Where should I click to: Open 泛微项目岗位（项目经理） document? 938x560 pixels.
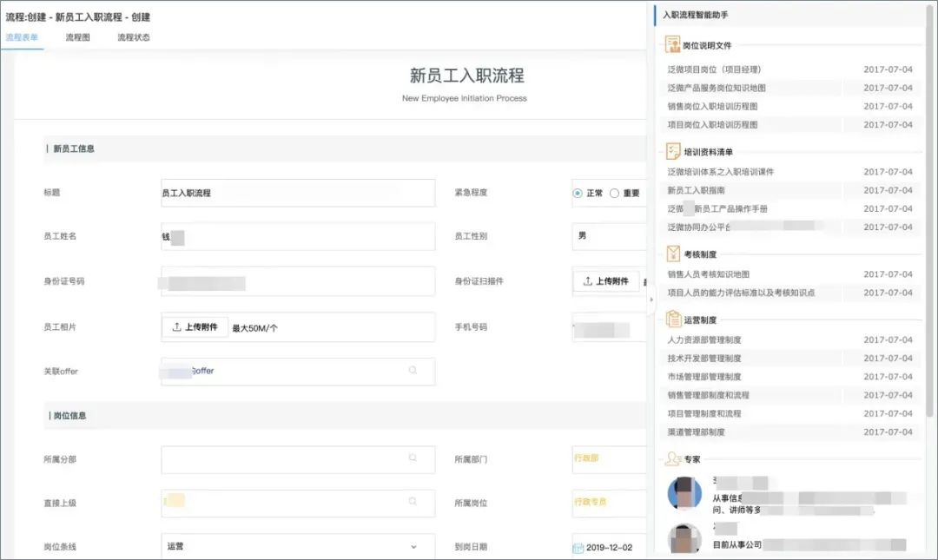714,69
